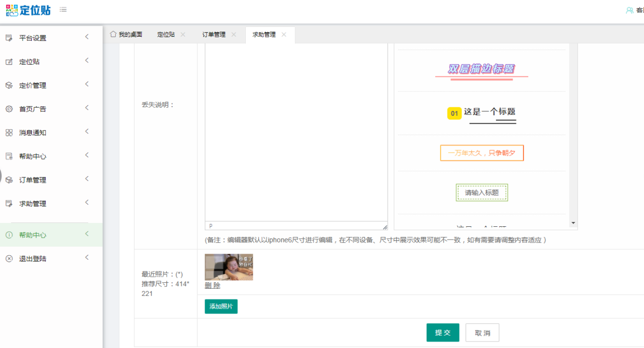Switch to the 订单管理 tab
The height and width of the screenshot is (348, 644).
click(x=214, y=34)
